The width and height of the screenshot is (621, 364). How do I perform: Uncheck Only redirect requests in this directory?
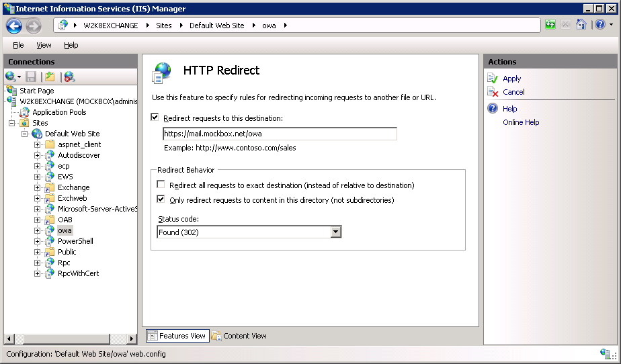(x=161, y=199)
